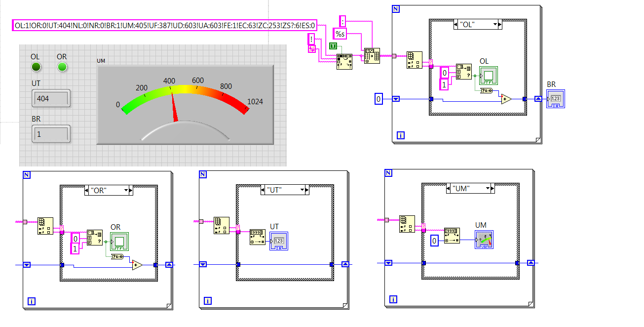Open the "OL" case selector dropdown arrow
644x327 pixels.
pos(495,24)
